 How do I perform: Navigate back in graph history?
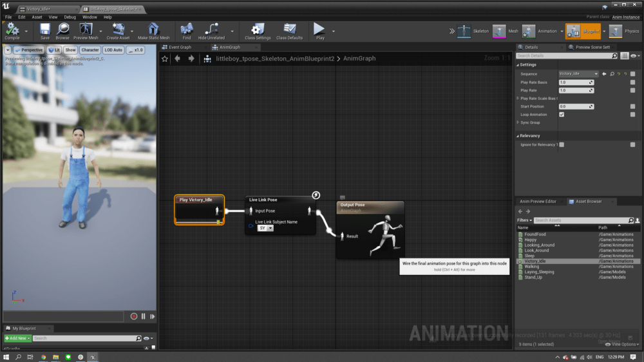coord(178,59)
